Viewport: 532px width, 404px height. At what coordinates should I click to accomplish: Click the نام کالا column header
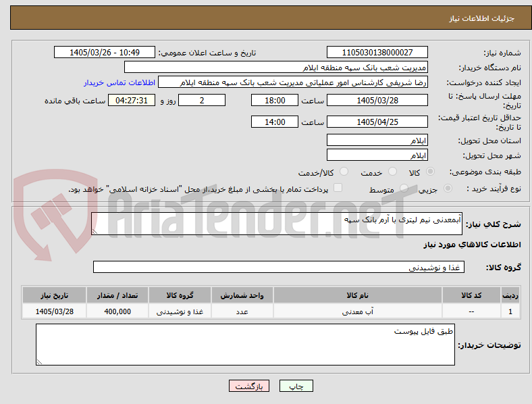click(x=358, y=295)
